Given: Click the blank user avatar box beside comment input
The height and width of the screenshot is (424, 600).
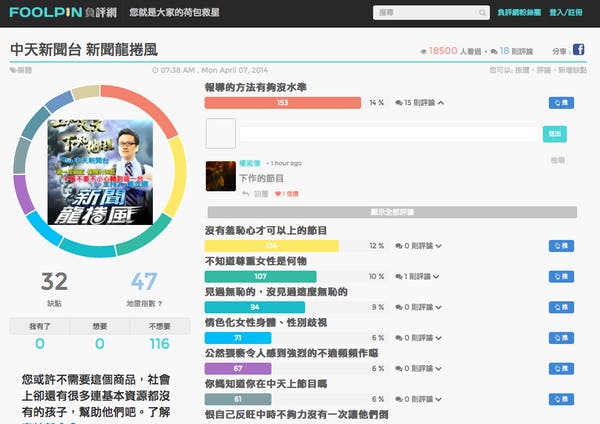Looking at the screenshot, I should (x=221, y=134).
